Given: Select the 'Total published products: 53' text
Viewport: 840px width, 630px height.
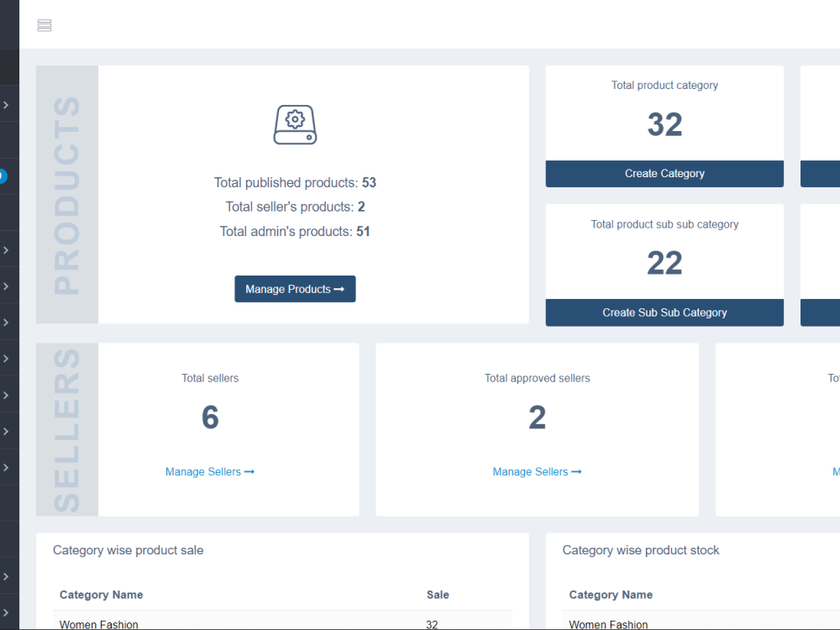Looking at the screenshot, I should pos(295,182).
